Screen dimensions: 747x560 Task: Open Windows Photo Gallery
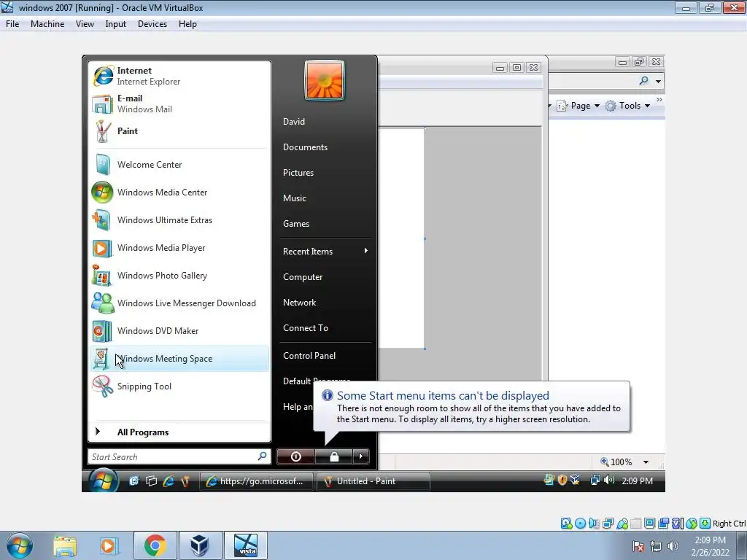tap(179, 276)
